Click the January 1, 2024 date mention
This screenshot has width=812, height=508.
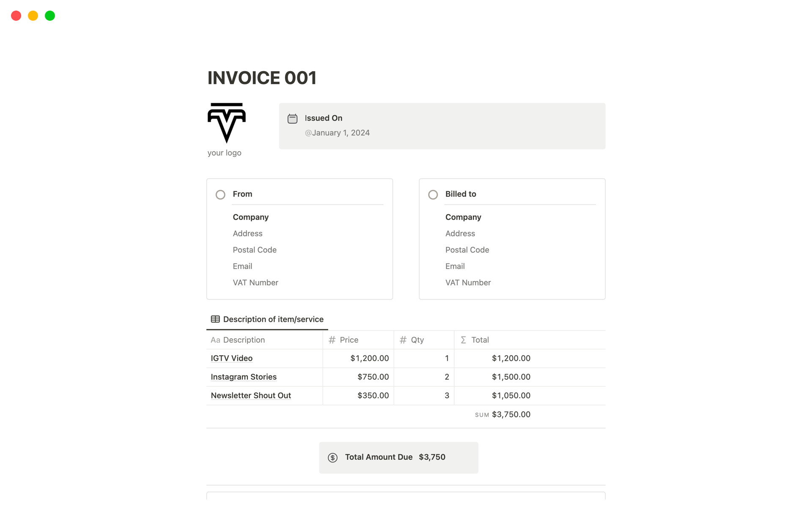click(x=337, y=133)
